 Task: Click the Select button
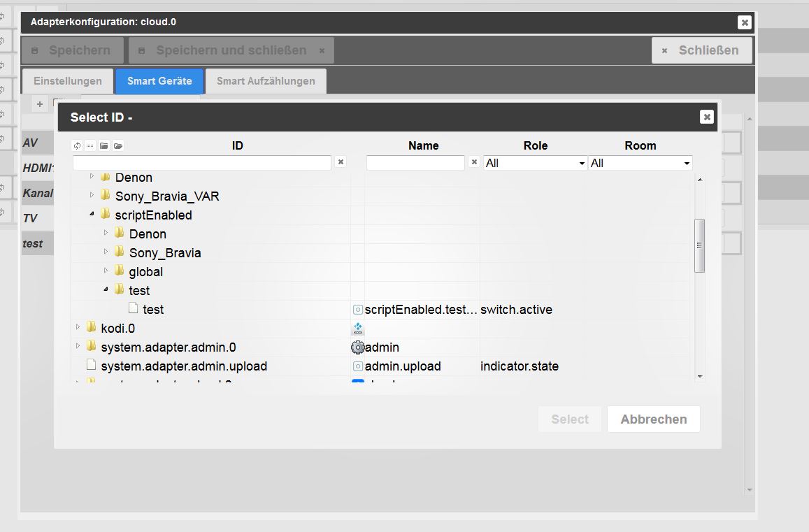pos(570,419)
